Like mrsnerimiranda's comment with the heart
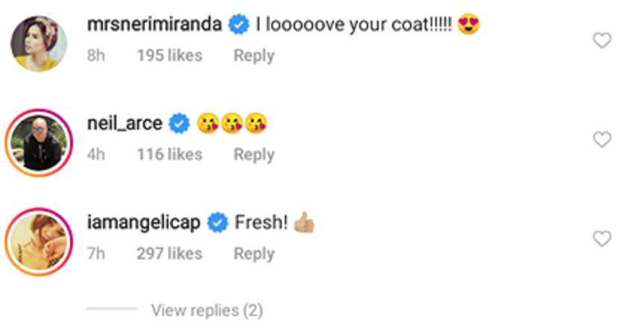 (602, 41)
